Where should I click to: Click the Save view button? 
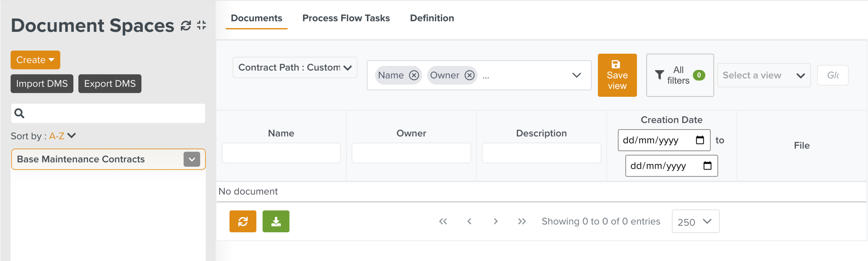coord(617,75)
